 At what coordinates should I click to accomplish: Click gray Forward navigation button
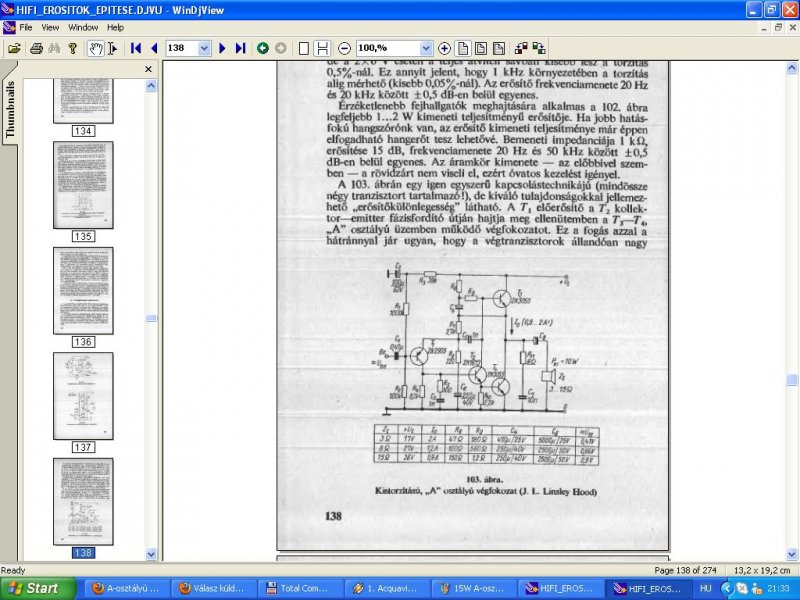pyautogui.click(x=281, y=48)
